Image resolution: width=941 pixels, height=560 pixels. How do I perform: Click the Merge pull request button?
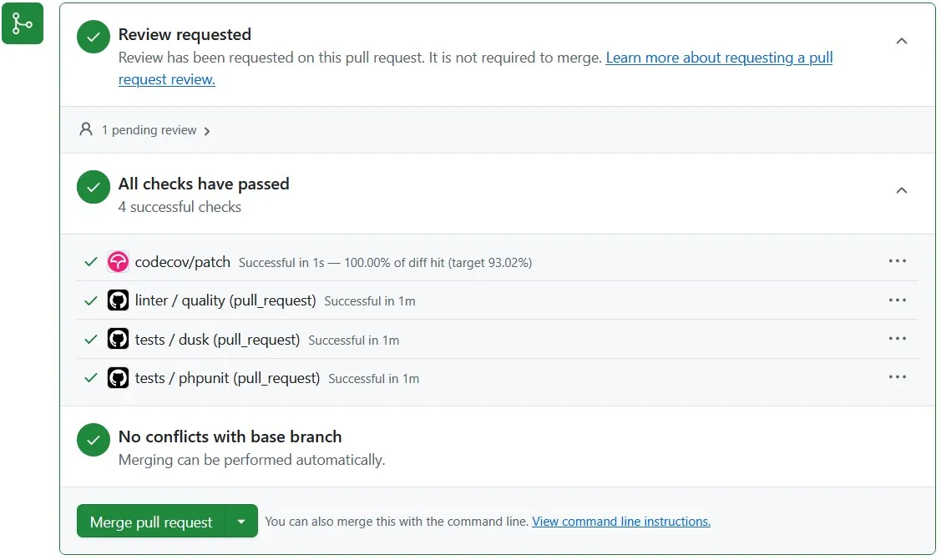pos(151,522)
